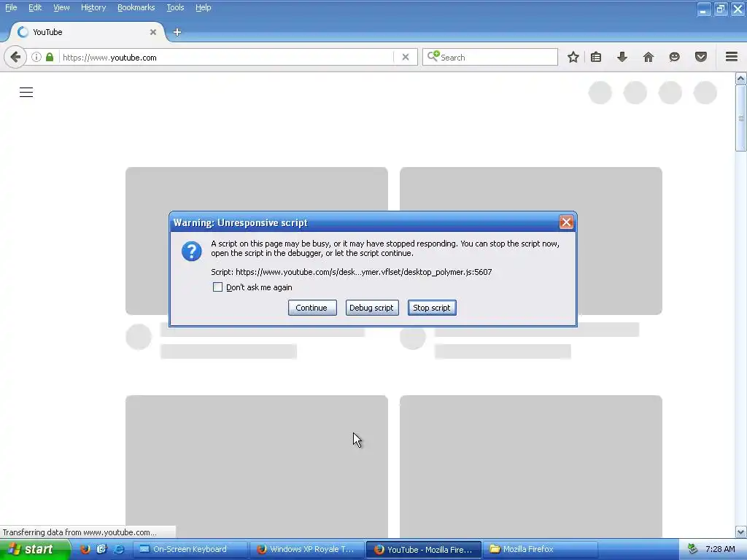Screen dimensions: 747x560
Task: Click the blue question mark dialog icon
Action: pyautogui.click(x=192, y=251)
